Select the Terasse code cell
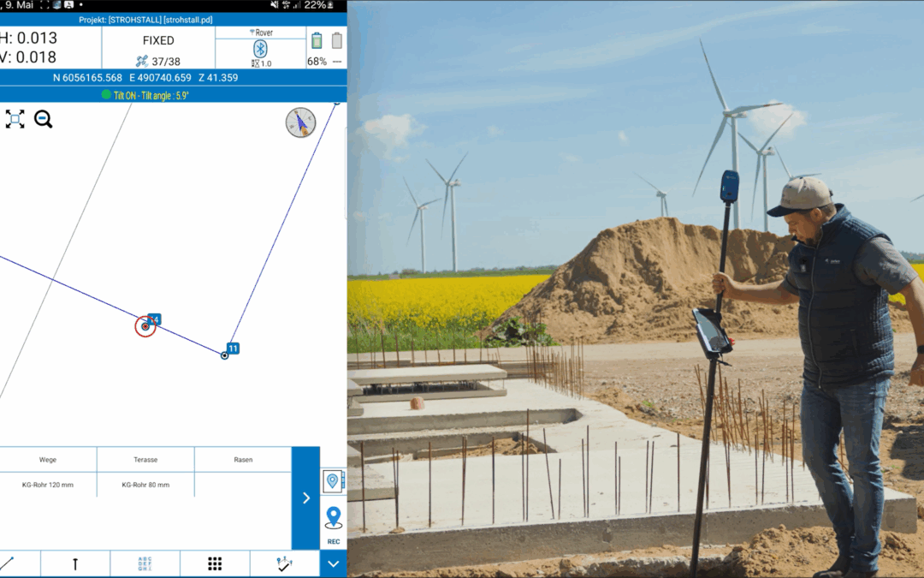Screen dimensions: 924x578 (145, 460)
